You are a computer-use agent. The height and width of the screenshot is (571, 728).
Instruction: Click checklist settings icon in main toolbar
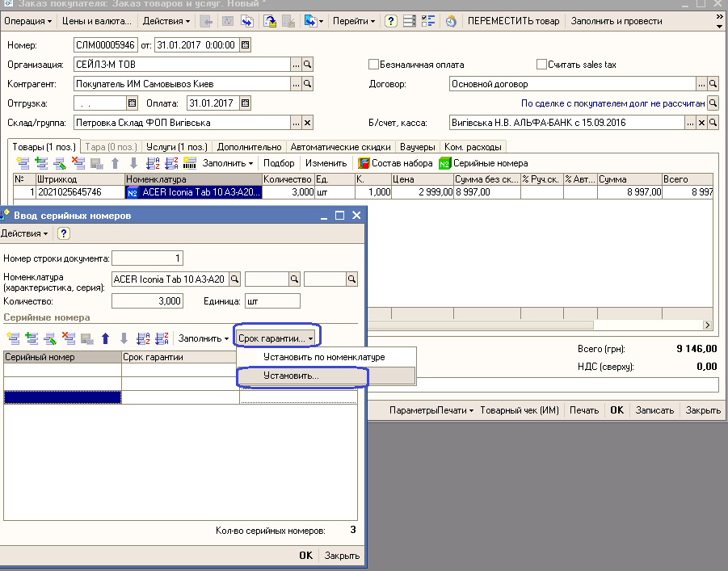point(428,21)
